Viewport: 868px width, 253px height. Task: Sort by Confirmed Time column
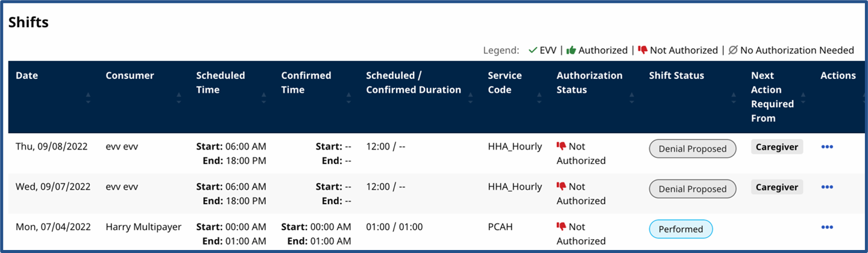pos(348,98)
